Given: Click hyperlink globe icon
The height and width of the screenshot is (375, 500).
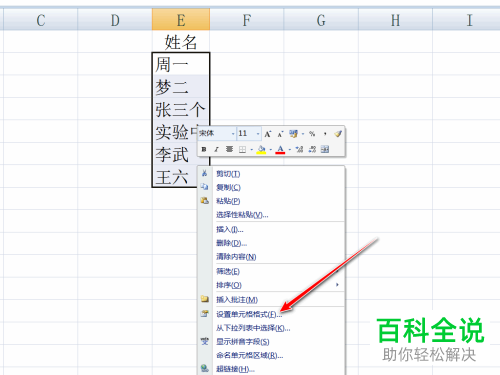Looking at the screenshot, I should click(x=205, y=368).
